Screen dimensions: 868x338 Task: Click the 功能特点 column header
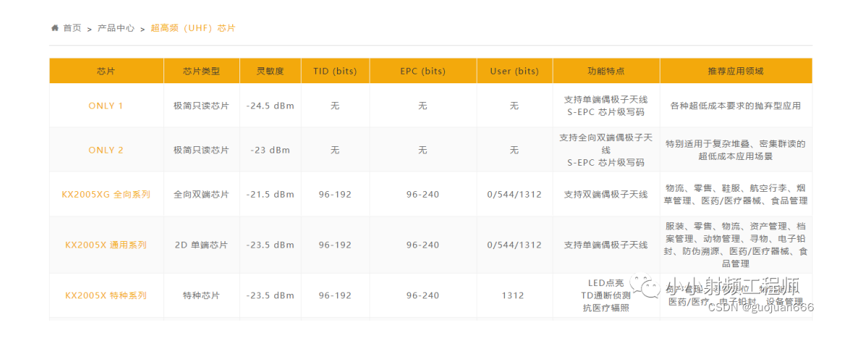(x=605, y=71)
